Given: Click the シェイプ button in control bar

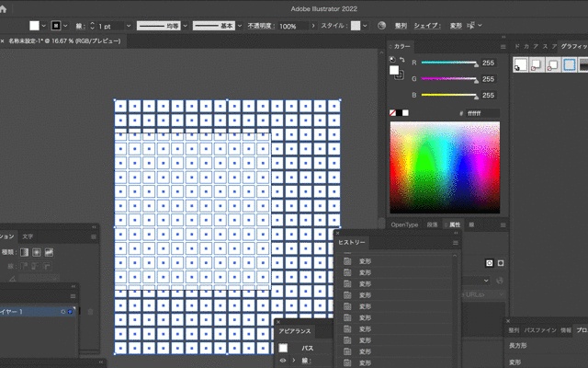Looking at the screenshot, I should coord(426,26).
